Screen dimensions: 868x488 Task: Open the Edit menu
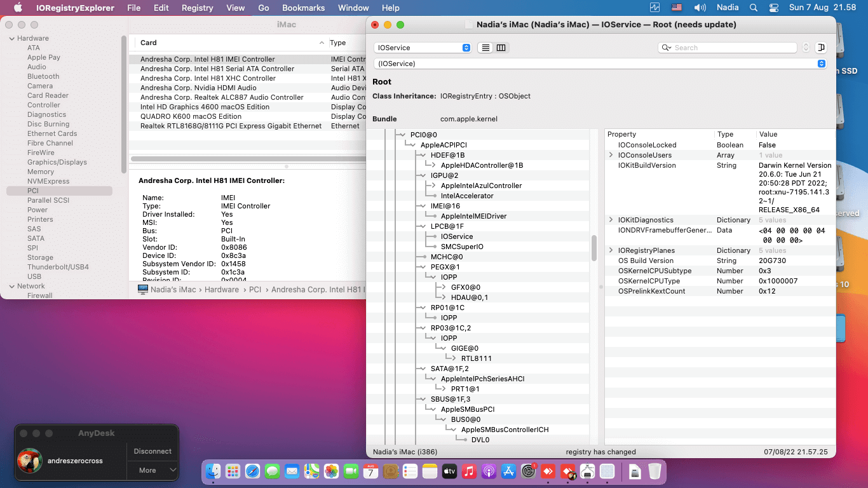pyautogui.click(x=161, y=8)
